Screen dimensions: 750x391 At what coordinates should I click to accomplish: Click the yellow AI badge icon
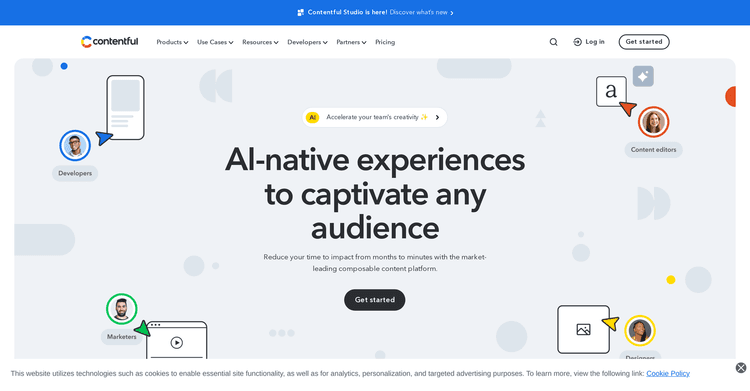click(x=312, y=117)
